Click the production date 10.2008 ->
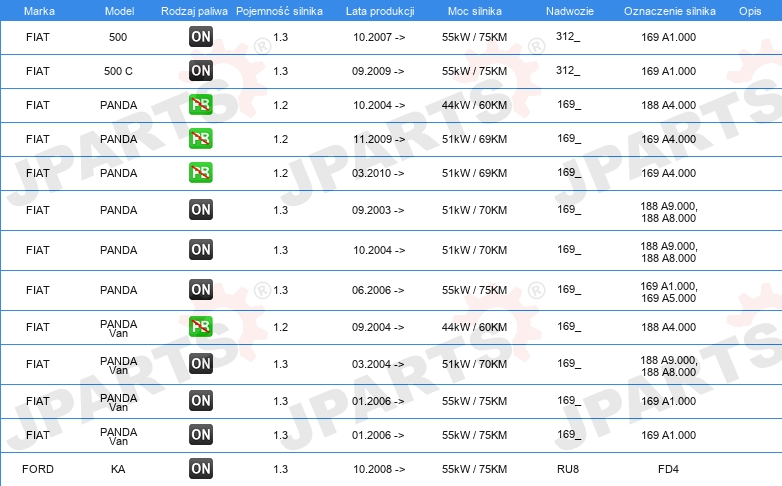Image resolution: width=782 pixels, height=486 pixels. 379,469
